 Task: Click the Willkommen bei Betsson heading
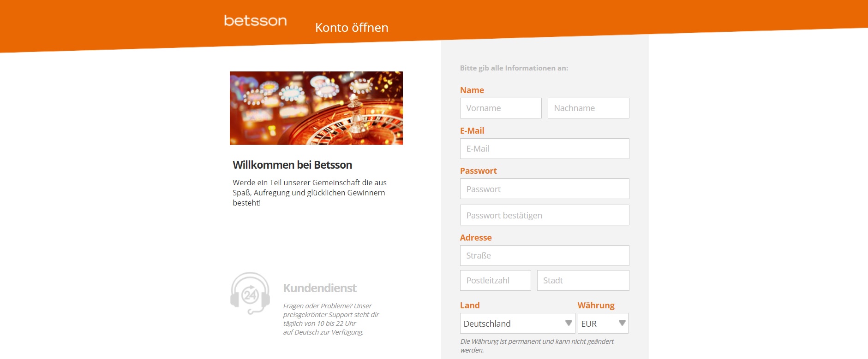point(292,165)
